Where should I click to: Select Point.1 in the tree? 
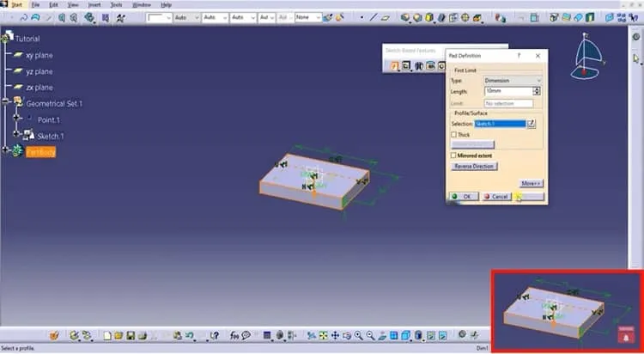coord(49,120)
